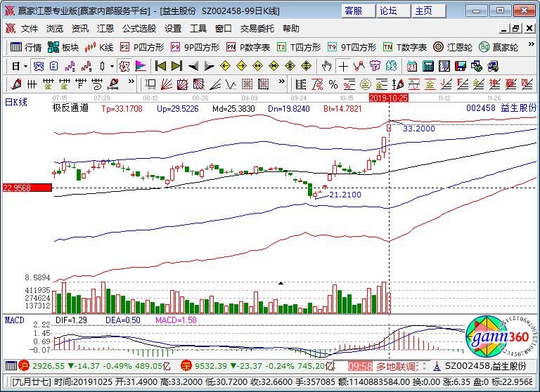540x392 pixels.
Task: Click the 多地联调 news ticker
Action: 397,367
